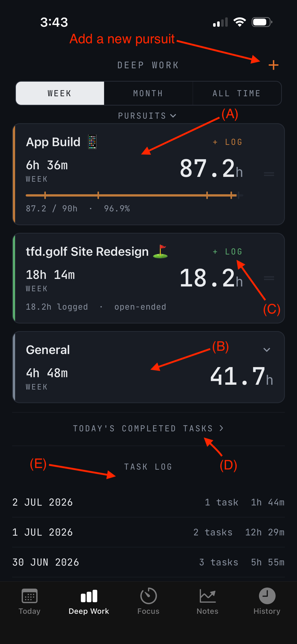Tap the orange plus to add a pursuit

273,65
